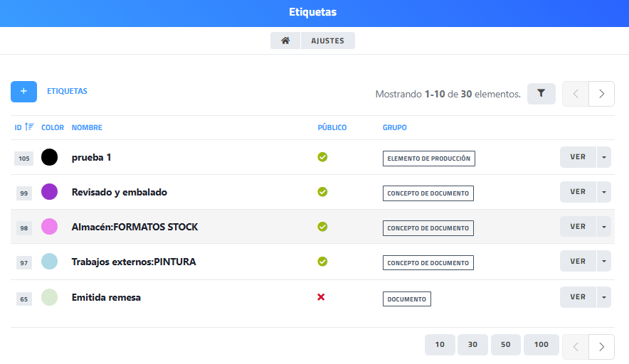
Task: Expand dropdown arrow beside VER for prueba 1
Action: coord(603,157)
